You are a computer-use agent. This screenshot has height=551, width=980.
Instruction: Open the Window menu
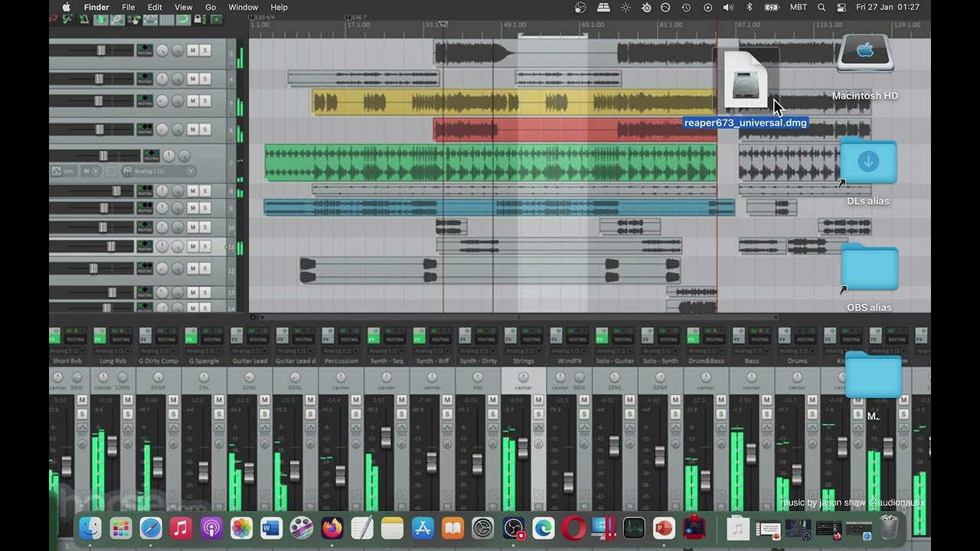click(243, 7)
